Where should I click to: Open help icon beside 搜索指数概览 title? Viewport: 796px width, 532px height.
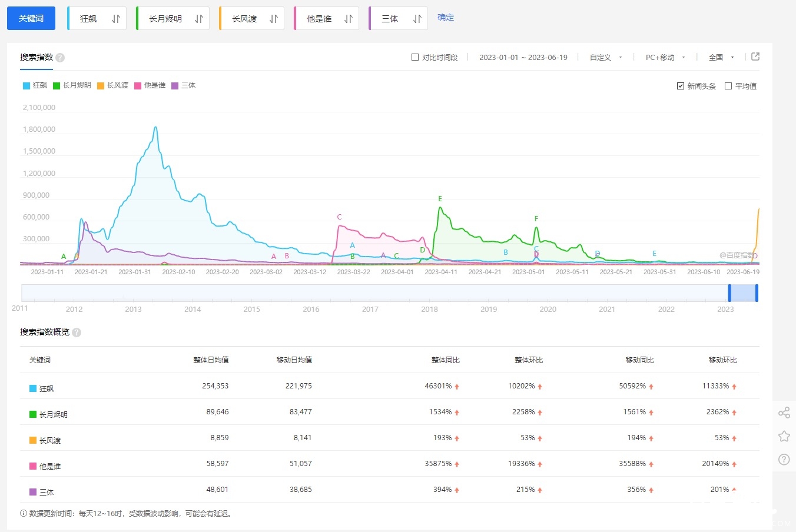click(x=77, y=332)
